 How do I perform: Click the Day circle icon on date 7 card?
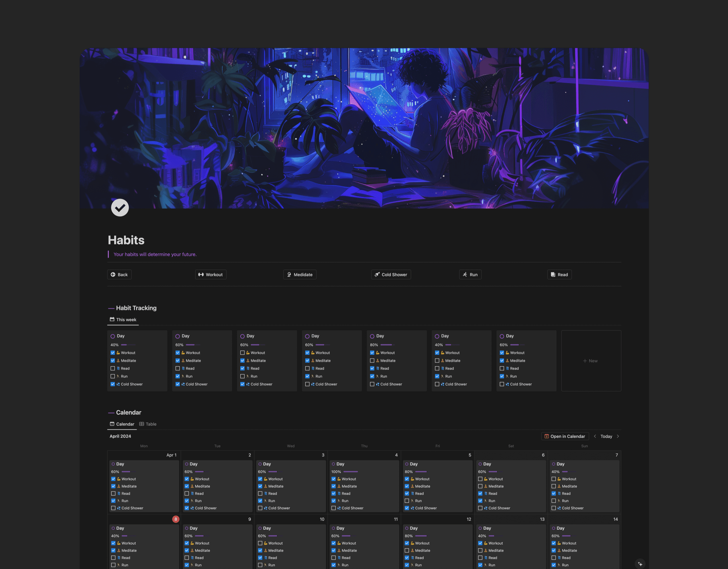click(x=553, y=464)
